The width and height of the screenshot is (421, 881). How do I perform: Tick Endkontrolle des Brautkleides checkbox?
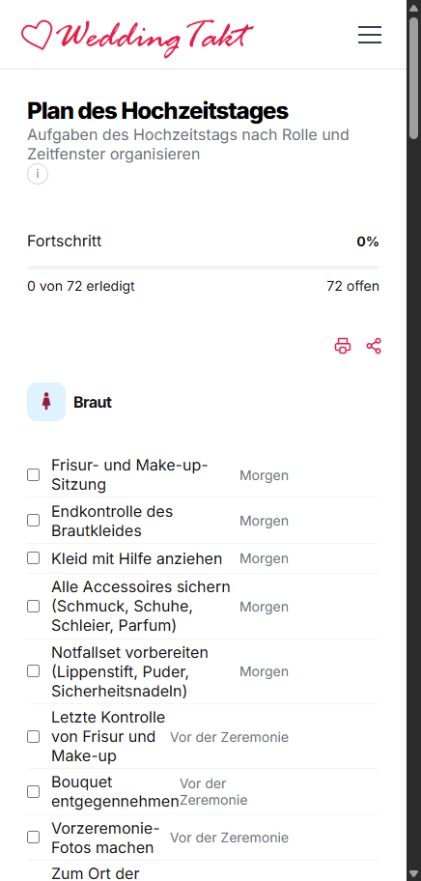click(x=34, y=520)
